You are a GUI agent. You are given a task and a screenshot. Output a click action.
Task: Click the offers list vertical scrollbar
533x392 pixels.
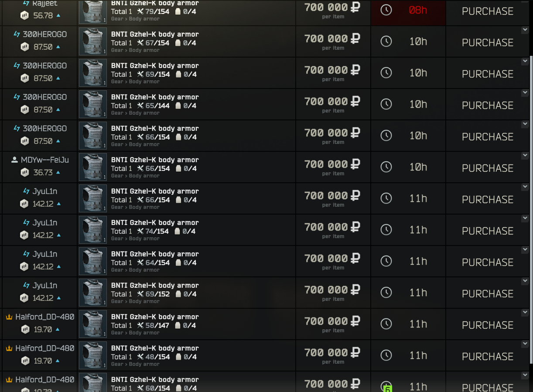[x=531, y=209]
